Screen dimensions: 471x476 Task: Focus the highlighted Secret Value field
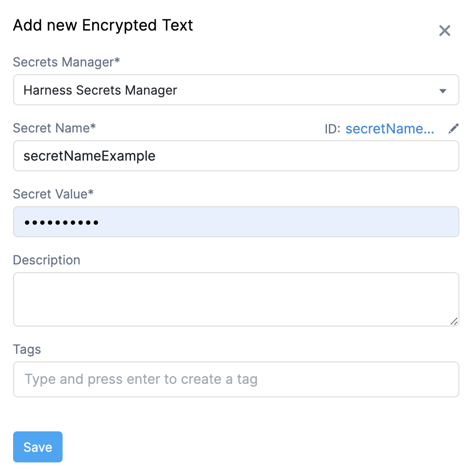tap(236, 222)
